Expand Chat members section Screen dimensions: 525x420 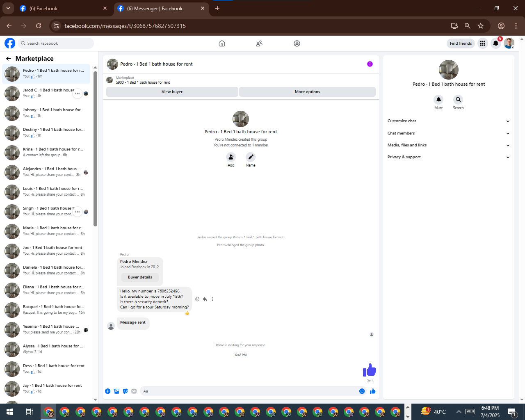(448, 133)
